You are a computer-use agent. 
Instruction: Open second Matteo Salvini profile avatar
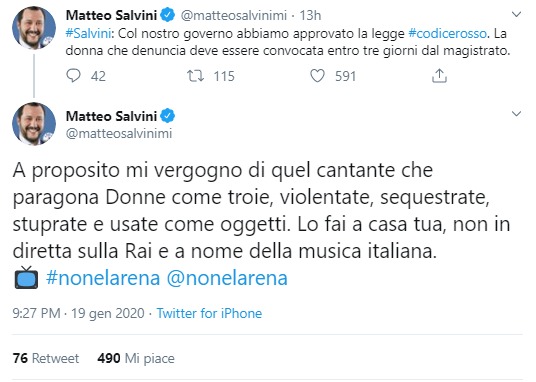pos(34,123)
